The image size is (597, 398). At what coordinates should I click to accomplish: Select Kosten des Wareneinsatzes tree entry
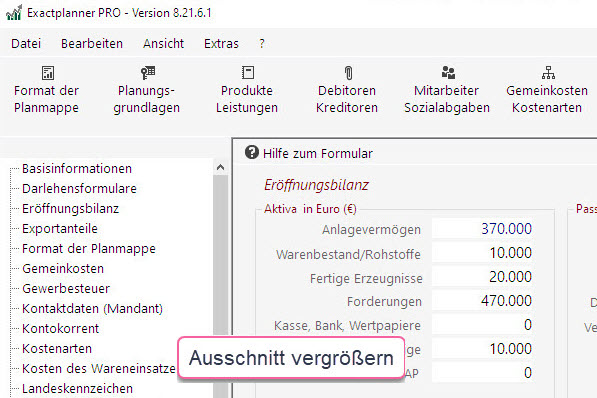(99, 369)
